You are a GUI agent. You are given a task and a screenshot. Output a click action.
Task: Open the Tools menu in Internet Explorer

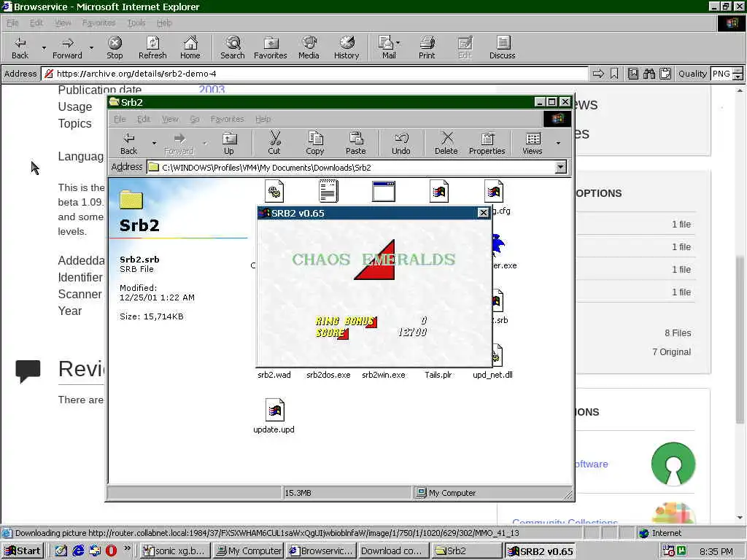[136, 23]
